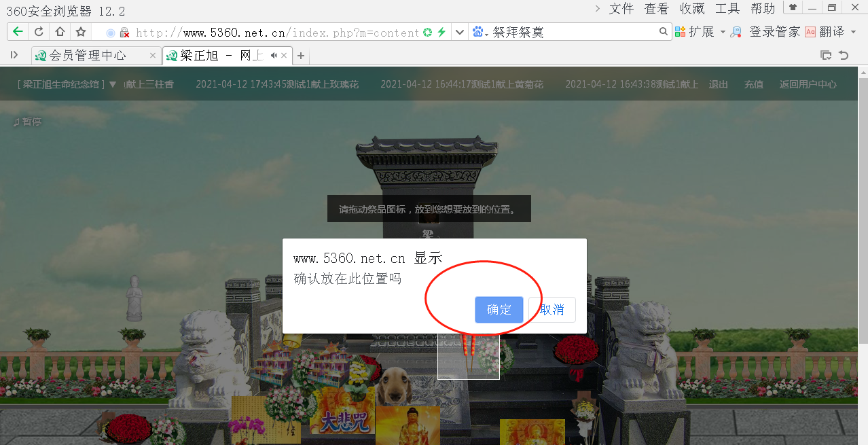Click the browser back arrow button

point(18,32)
